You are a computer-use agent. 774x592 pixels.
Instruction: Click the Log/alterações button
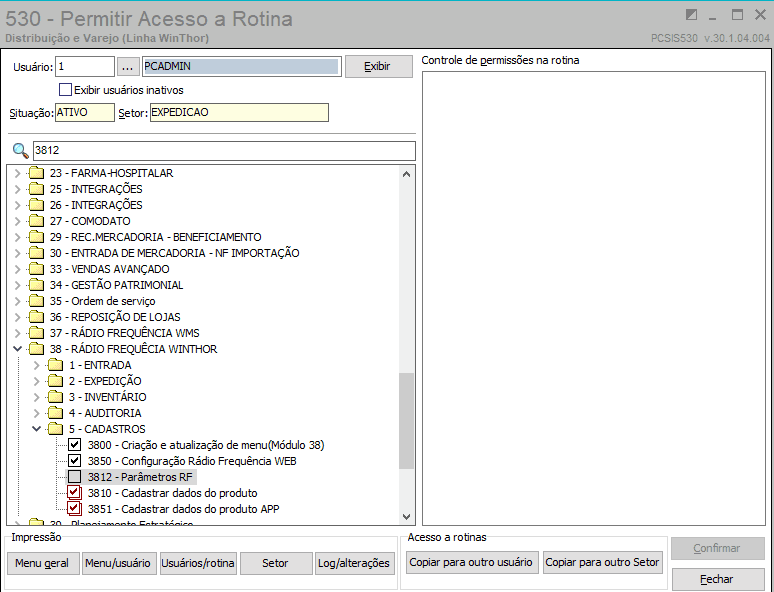355,563
